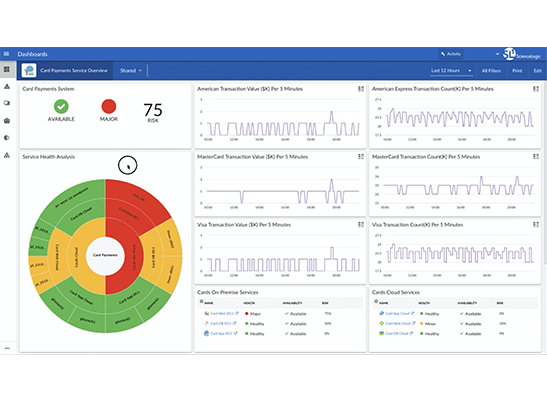The height and width of the screenshot is (401, 547).
Task: Select the yellow Cards Cloud sunburst segment
Action: pos(76,257)
